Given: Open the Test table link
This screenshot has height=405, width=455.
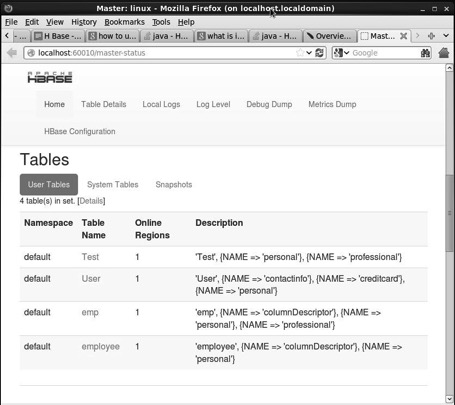Looking at the screenshot, I should click(90, 257).
